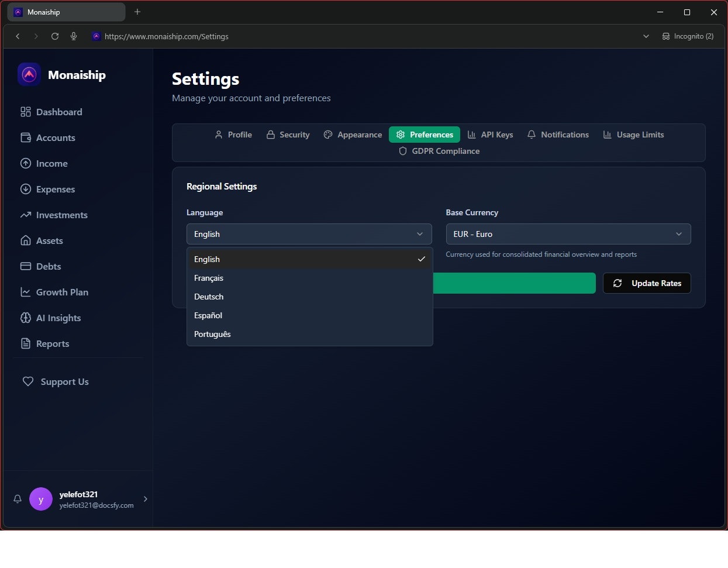Go to Accounts wallet icon

(26, 137)
